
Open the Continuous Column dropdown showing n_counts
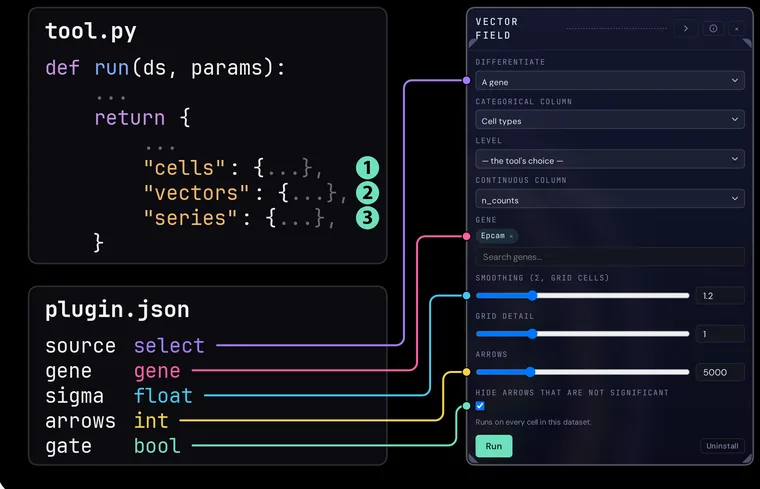610,199
